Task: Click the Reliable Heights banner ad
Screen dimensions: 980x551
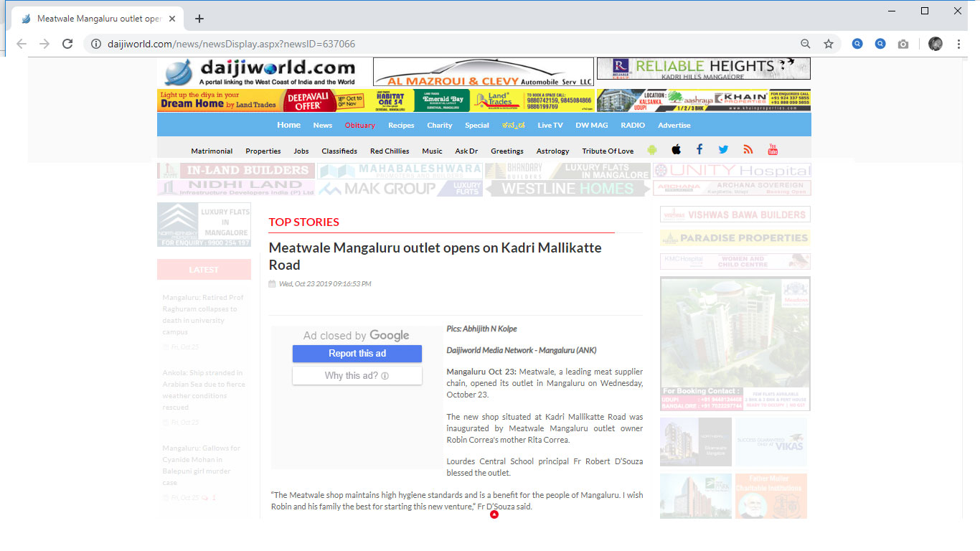Action: [x=704, y=68]
